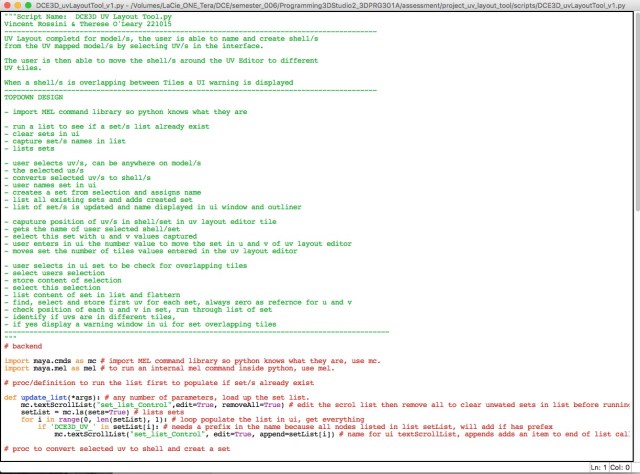The image size is (640, 474).
Task: Click the 'Col: 0' status bar indicator
Action: tap(622, 467)
